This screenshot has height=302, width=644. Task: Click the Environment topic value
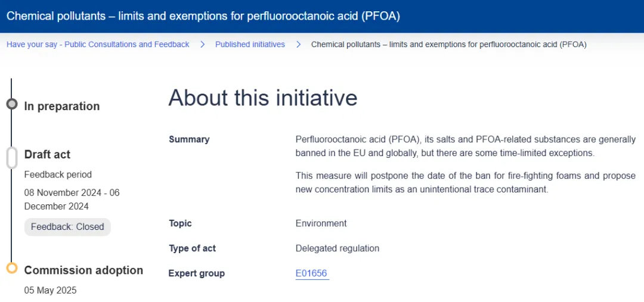pyautogui.click(x=321, y=223)
